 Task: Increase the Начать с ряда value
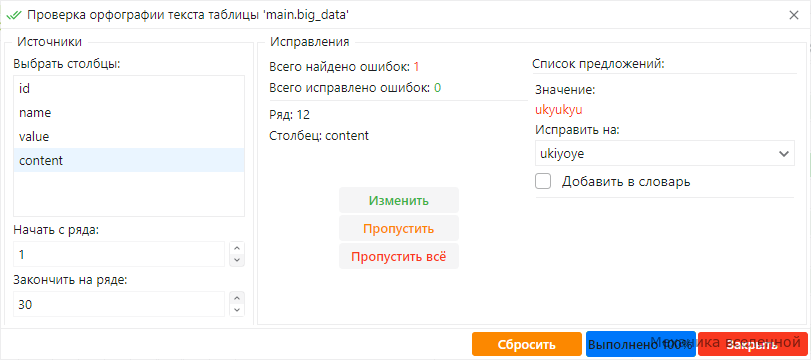point(237,248)
